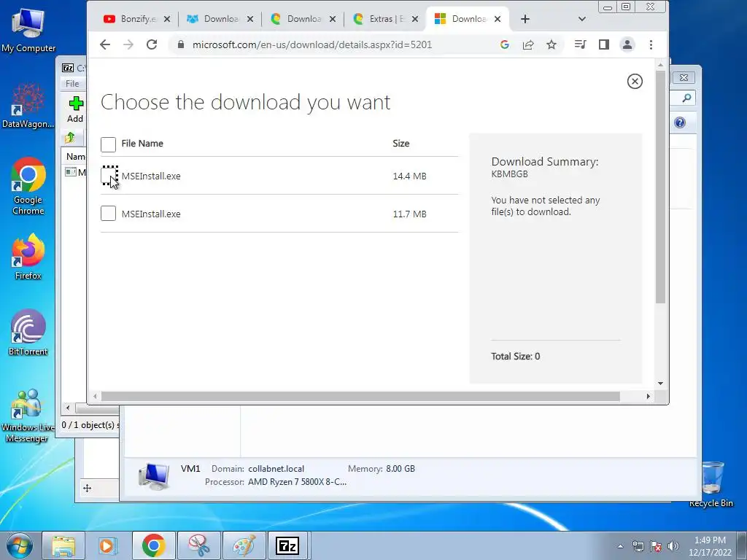
Task: Open Firefox desktop shortcut
Action: click(28, 257)
